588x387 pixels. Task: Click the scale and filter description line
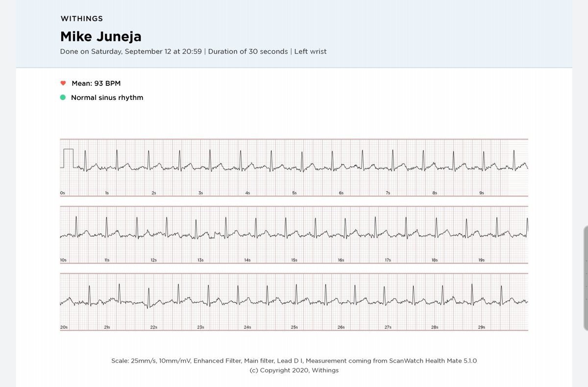[x=294, y=361]
